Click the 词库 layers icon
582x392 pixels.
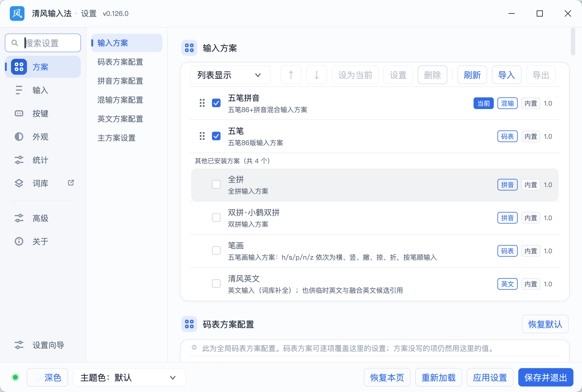(19, 183)
